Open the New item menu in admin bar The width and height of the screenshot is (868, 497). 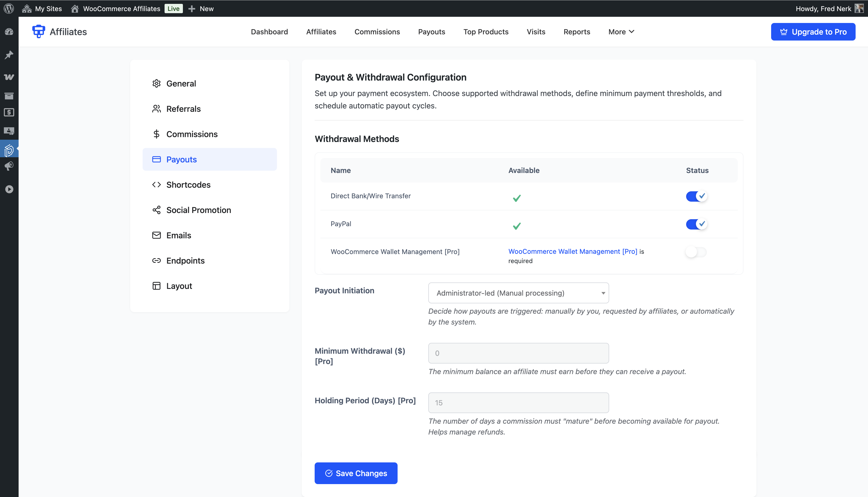pyautogui.click(x=201, y=9)
